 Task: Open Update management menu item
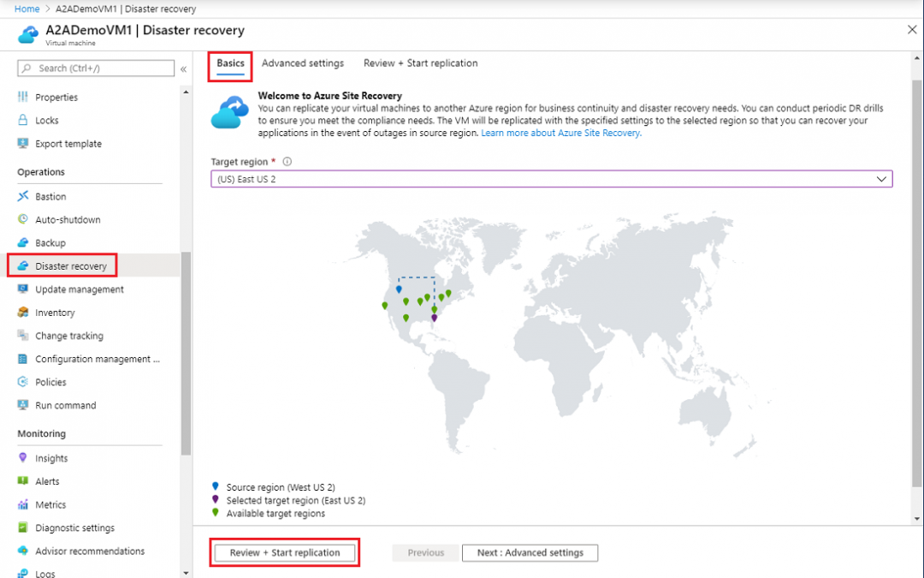(80, 289)
